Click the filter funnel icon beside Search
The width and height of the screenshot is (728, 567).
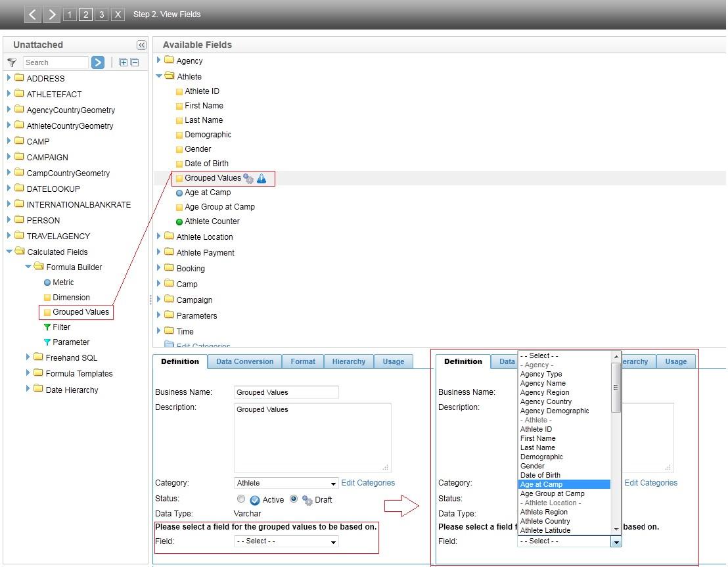point(12,62)
